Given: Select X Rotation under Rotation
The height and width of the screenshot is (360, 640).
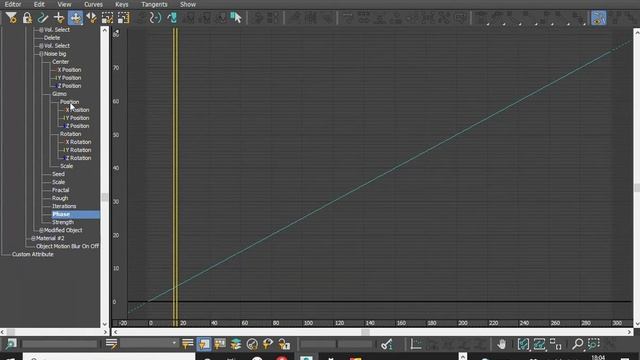Looking at the screenshot, I should tap(78, 142).
